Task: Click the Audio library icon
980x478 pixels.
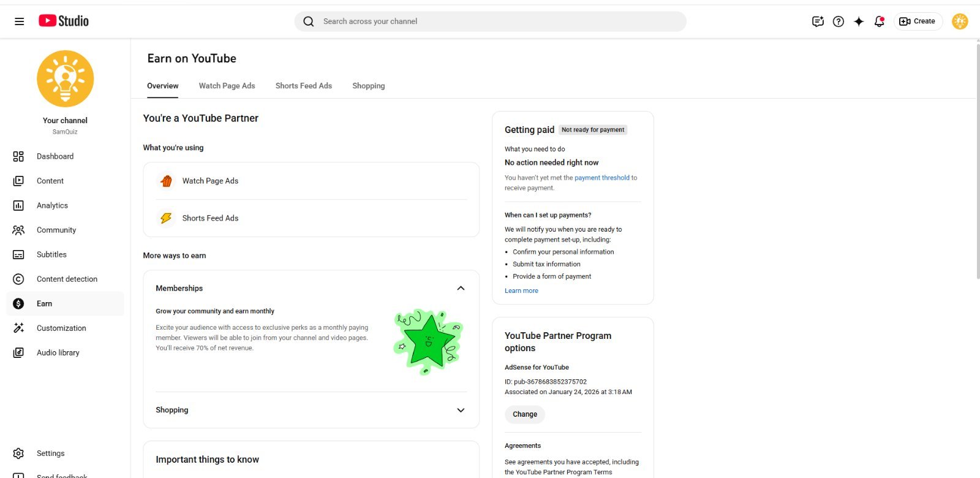Action: pos(18,352)
